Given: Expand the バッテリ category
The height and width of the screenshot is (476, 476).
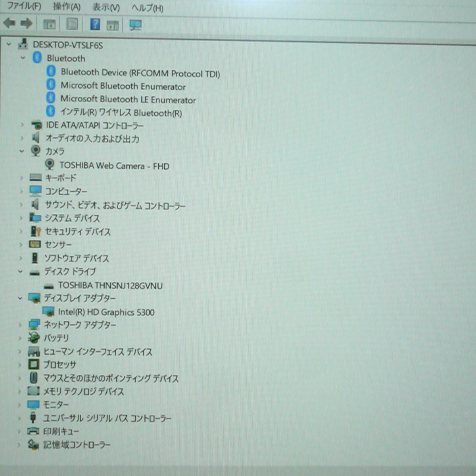Looking at the screenshot, I should [20, 338].
